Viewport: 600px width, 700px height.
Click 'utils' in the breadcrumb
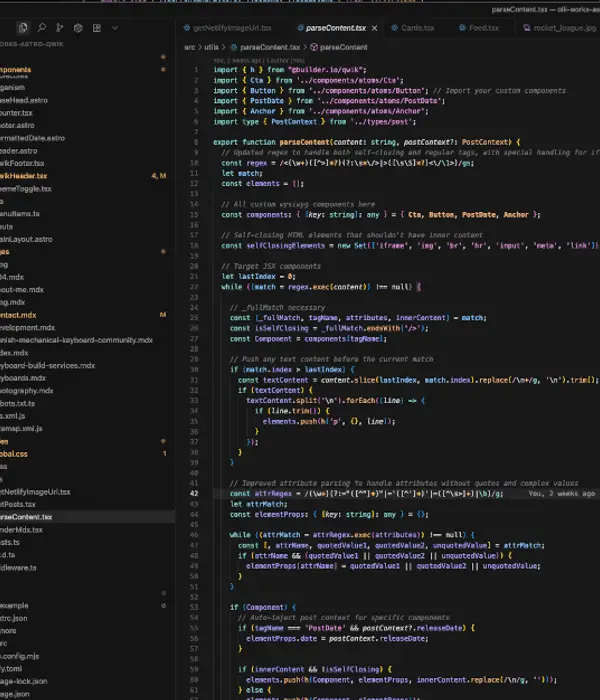point(212,47)
